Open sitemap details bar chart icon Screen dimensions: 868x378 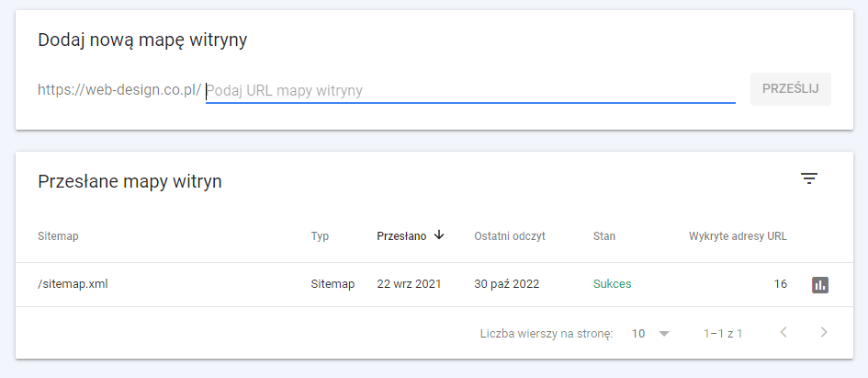pyautogui.click(x=820, y=285)
